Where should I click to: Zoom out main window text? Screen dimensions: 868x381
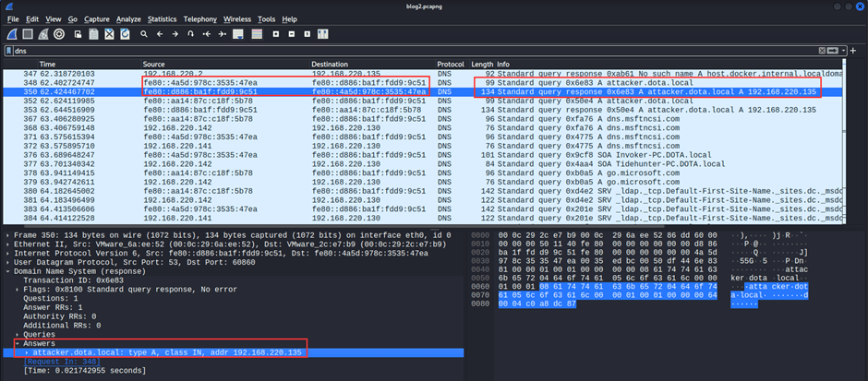click(x=291, y=34)
